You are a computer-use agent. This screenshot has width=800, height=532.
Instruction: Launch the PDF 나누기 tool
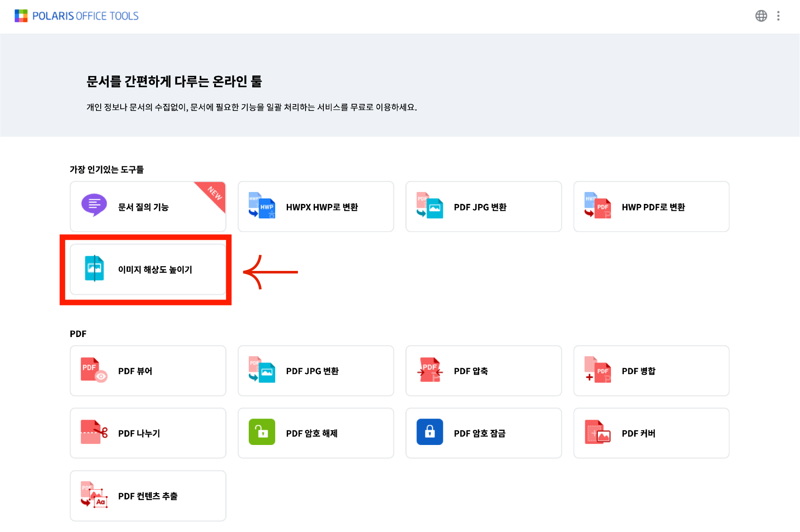148,433
